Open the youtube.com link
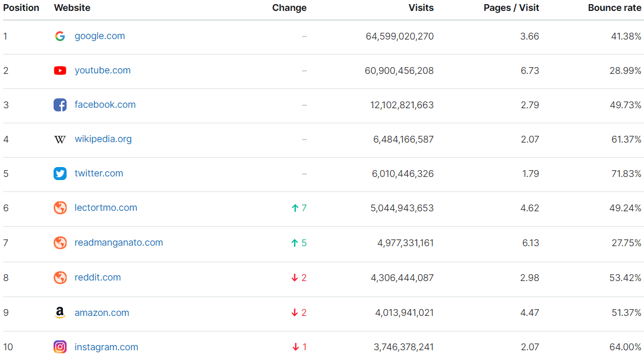This screenshot has height=357, width=644. (x=102, y=71)
